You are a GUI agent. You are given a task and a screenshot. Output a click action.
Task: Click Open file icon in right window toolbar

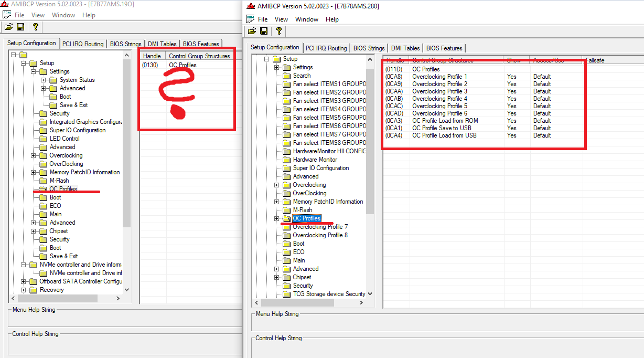pos(252,31)
